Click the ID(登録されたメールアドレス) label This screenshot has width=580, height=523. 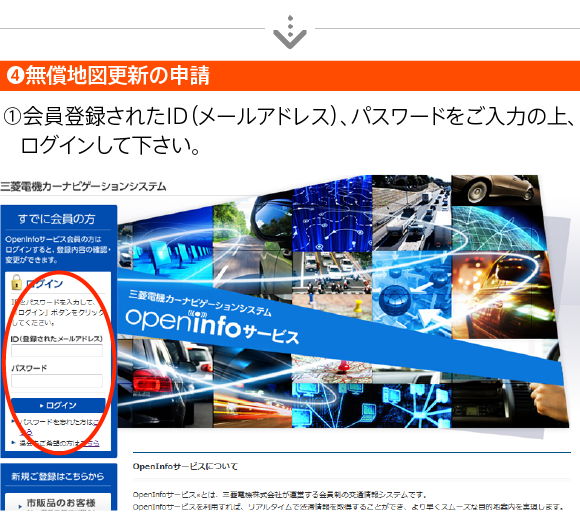57,339
